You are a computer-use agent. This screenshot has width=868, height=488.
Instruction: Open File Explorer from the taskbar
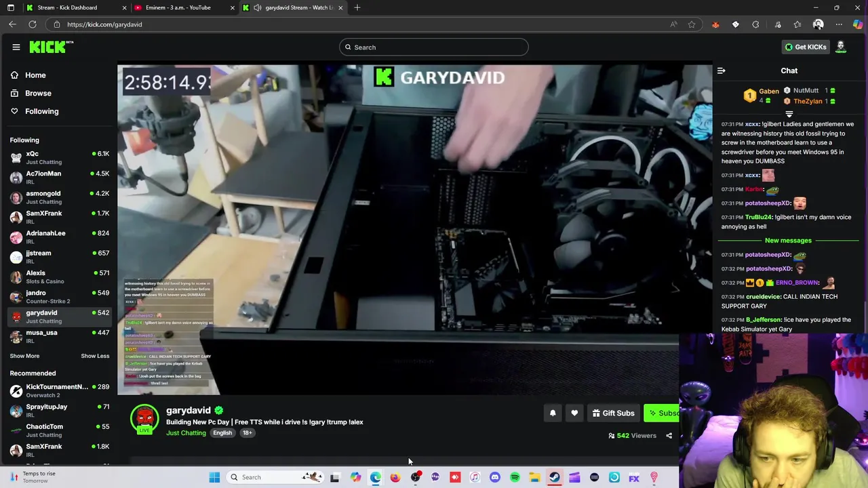534,477
